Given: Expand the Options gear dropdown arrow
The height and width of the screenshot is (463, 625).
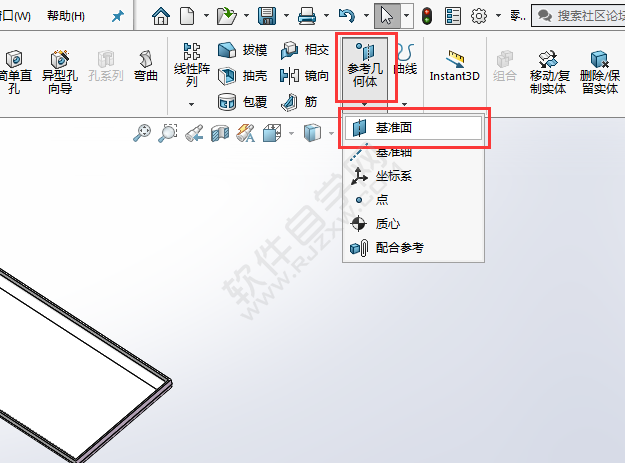Looking at the screenshot, I should pos(498,16).
